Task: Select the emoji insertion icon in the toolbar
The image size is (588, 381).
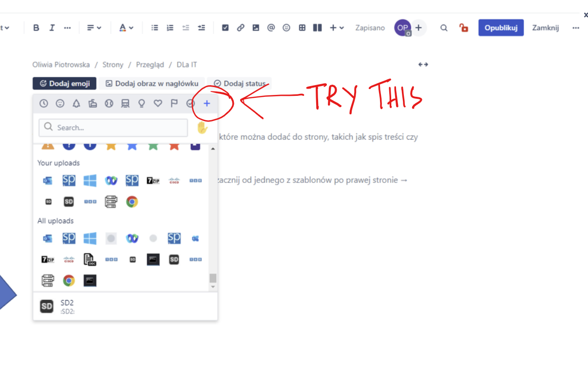Action: click(286, 28)
